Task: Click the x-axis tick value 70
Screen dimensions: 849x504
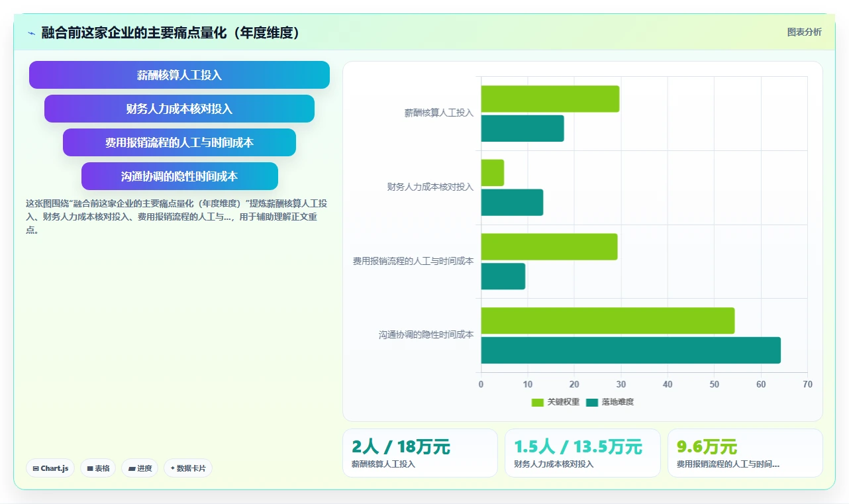Action: [x=807, y=384]
